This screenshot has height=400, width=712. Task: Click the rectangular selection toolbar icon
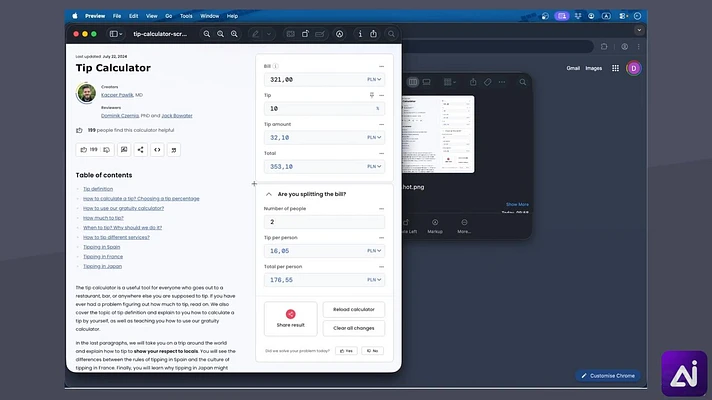(x=291, y=34)
